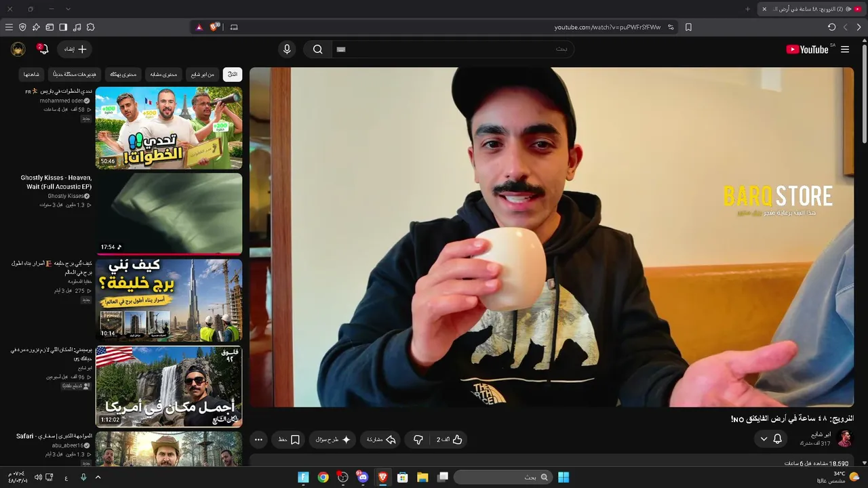Click 'Ghostly Kisses - Heaven, Wait' title

click(x=56, y=182)
